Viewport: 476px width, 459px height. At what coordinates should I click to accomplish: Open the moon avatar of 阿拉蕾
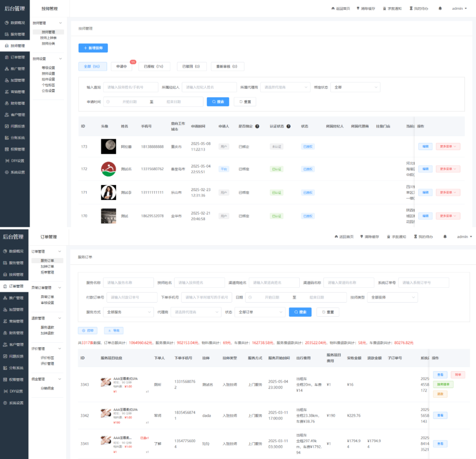pyautogui.click(x=108, y=146)
